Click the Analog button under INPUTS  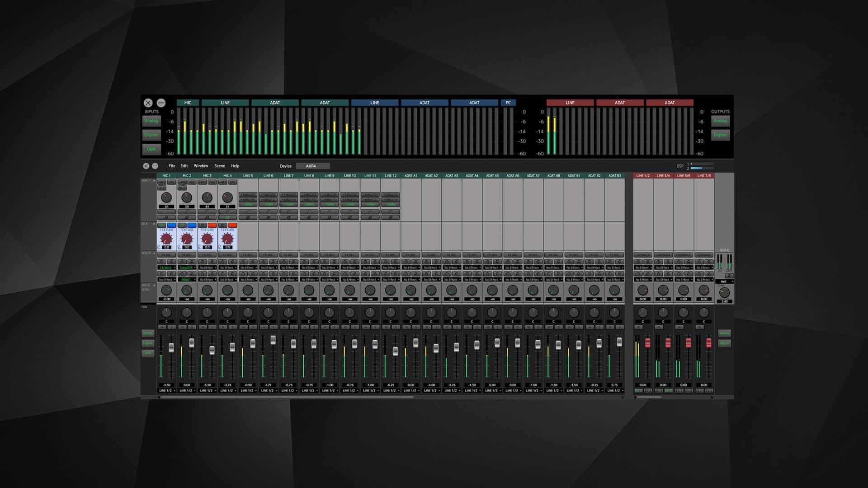pyautogui.click(x=151, y=121)
